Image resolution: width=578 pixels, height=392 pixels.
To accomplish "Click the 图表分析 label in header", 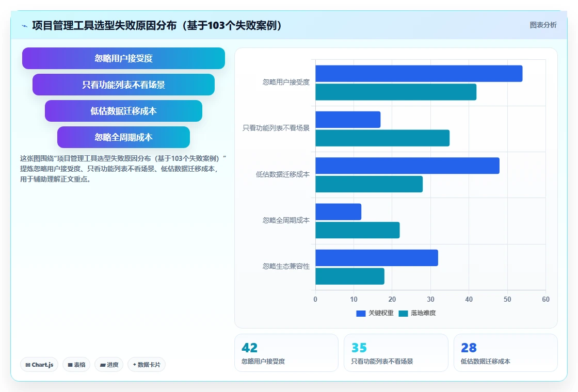I will pyautogui.click(x=543, y=25).
